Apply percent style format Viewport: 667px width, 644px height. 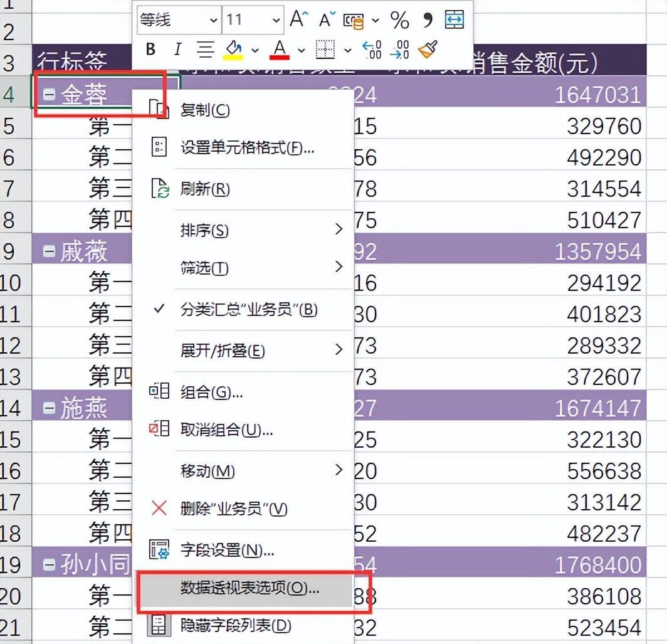399,20
